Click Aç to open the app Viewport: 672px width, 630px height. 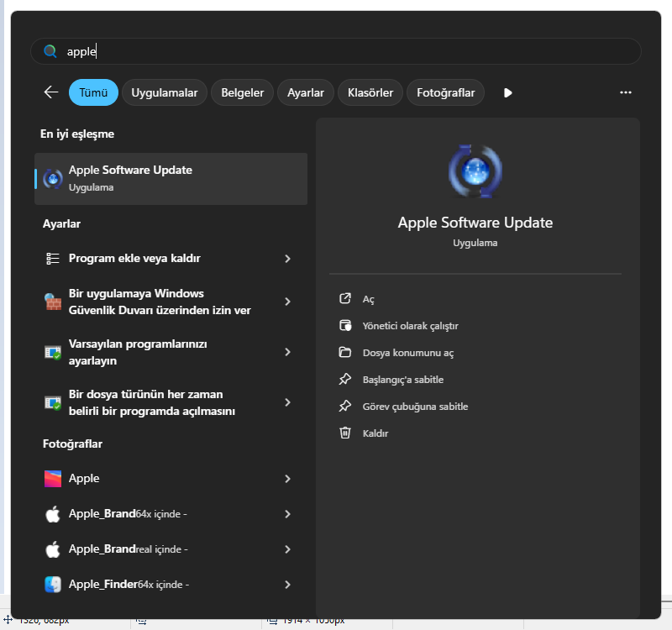(368, 299)
